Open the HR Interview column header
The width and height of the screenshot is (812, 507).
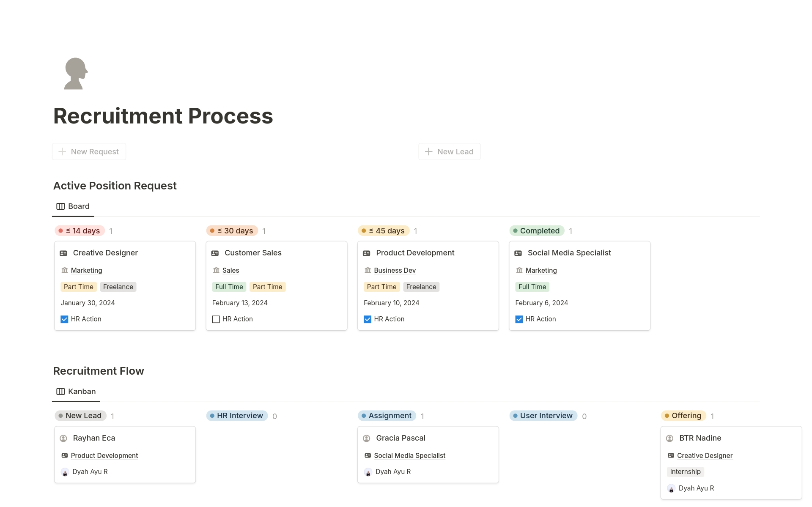pyautogui.click(x=237, y=416)
